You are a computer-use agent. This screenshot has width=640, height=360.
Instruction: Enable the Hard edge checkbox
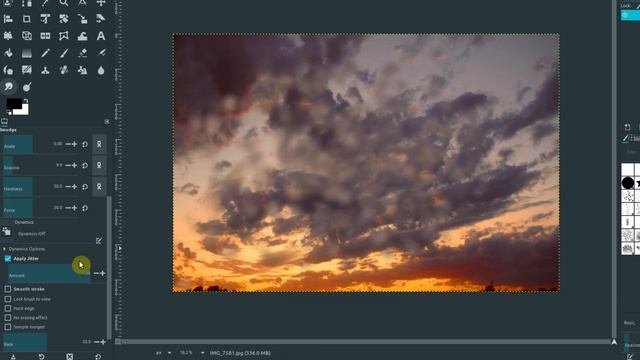pos(8,308)
